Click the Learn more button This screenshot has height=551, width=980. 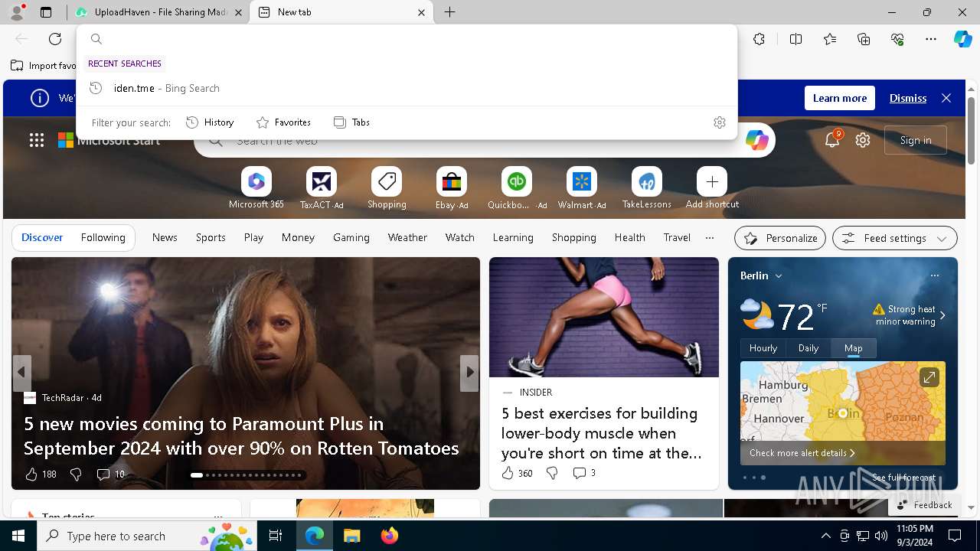(x=840, y=98)
